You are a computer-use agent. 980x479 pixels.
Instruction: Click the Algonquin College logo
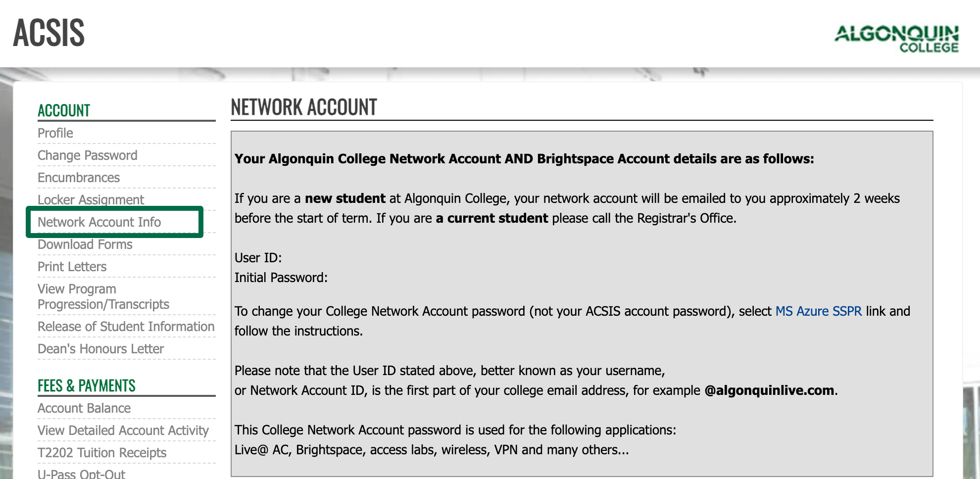[896, 39]
